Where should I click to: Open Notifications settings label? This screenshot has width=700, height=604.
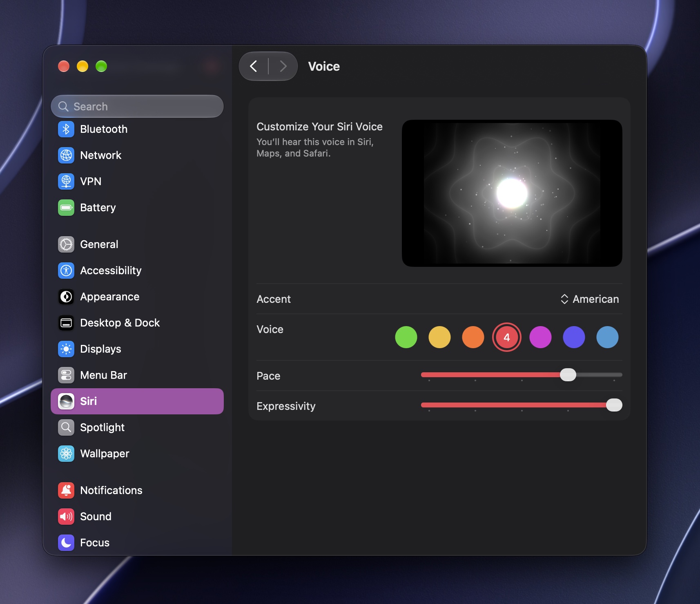111,490
